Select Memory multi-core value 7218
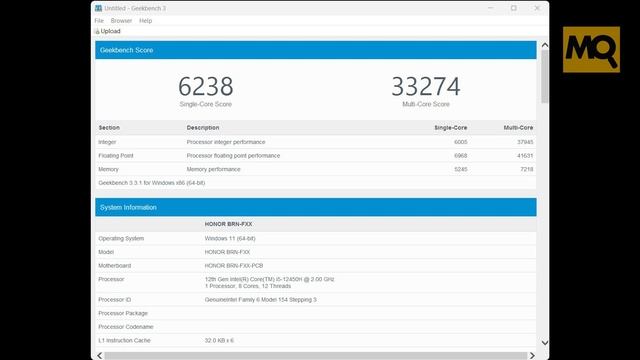640x360 pixels. (527, 169)
